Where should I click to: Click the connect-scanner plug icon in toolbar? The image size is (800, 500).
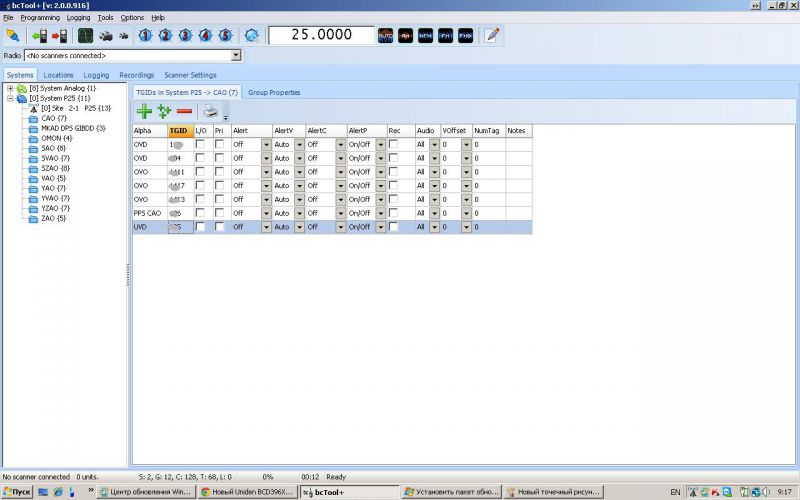tap(12, 36)
